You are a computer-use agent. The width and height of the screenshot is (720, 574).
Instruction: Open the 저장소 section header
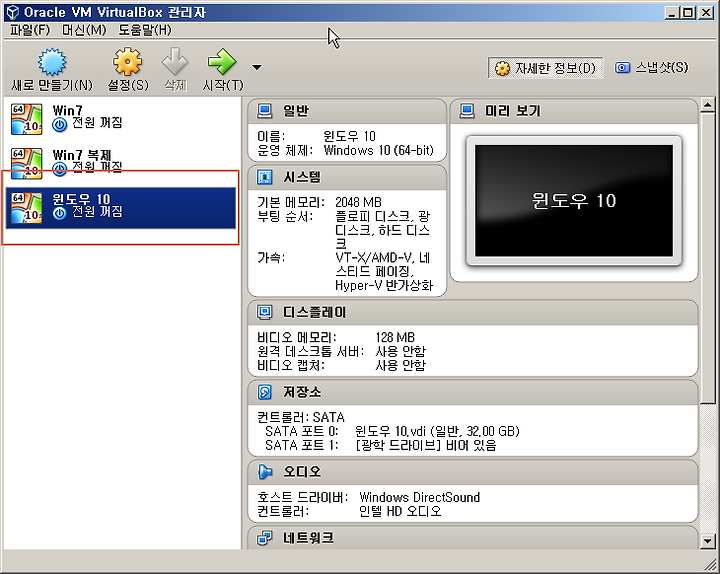click(x=472, y=392)
